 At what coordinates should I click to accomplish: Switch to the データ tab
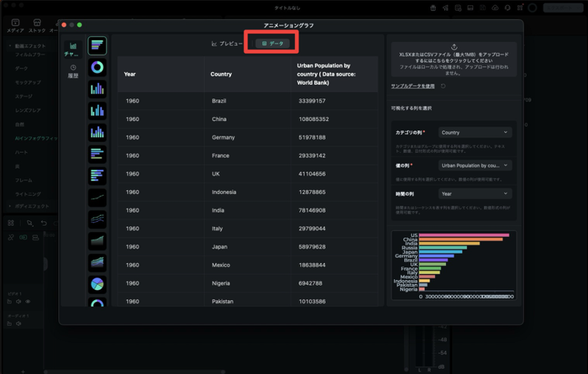point(270,42)
